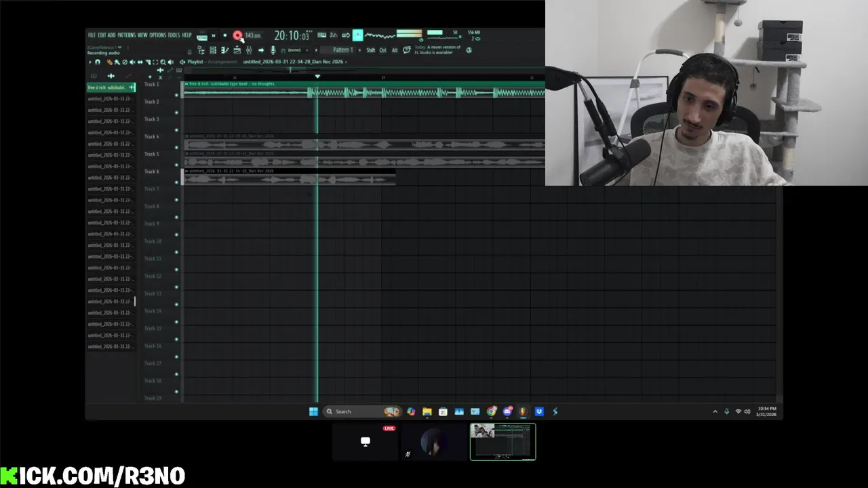Image resolution: width=868 pixels, height=488 pixels.
Task: Select the audio clip on Track 6
Action: [290, 177]
